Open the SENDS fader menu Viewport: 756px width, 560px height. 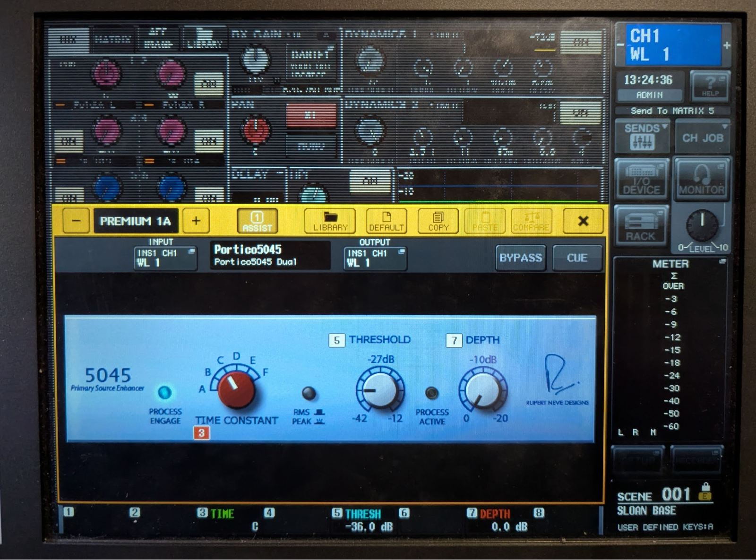coord(642,137)
